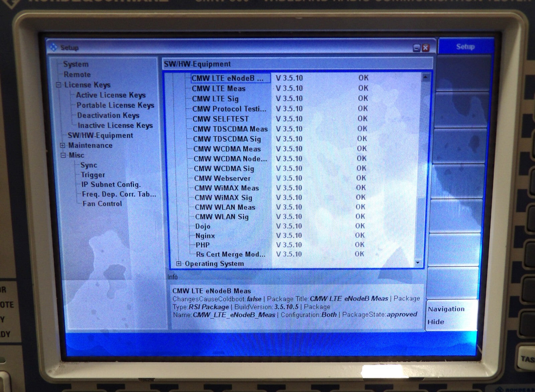Viewport: 535px width, 392px height.
Task: Minimize the Setup window
Action: (x=416, y=48)
